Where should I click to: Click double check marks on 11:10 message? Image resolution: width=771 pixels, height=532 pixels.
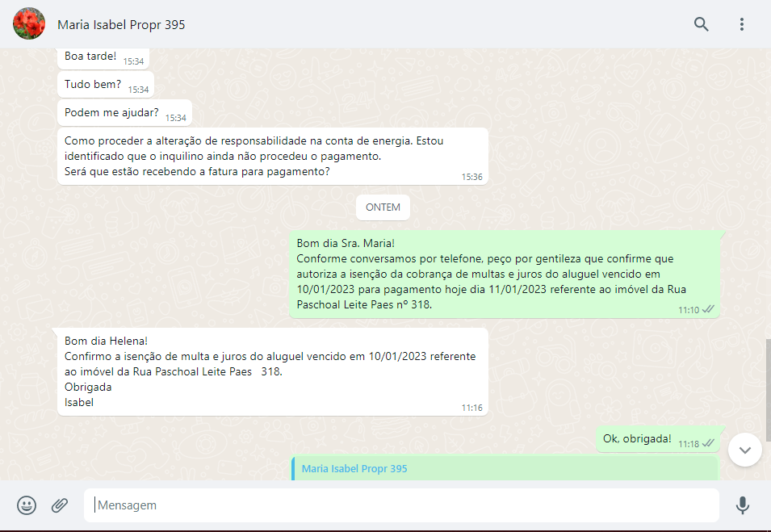click(708, 309)
